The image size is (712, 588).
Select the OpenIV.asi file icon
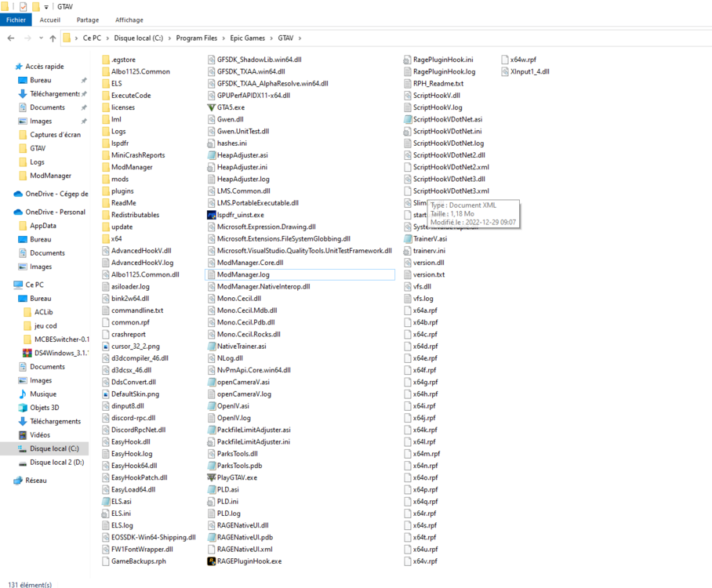(x=211, y=406)
